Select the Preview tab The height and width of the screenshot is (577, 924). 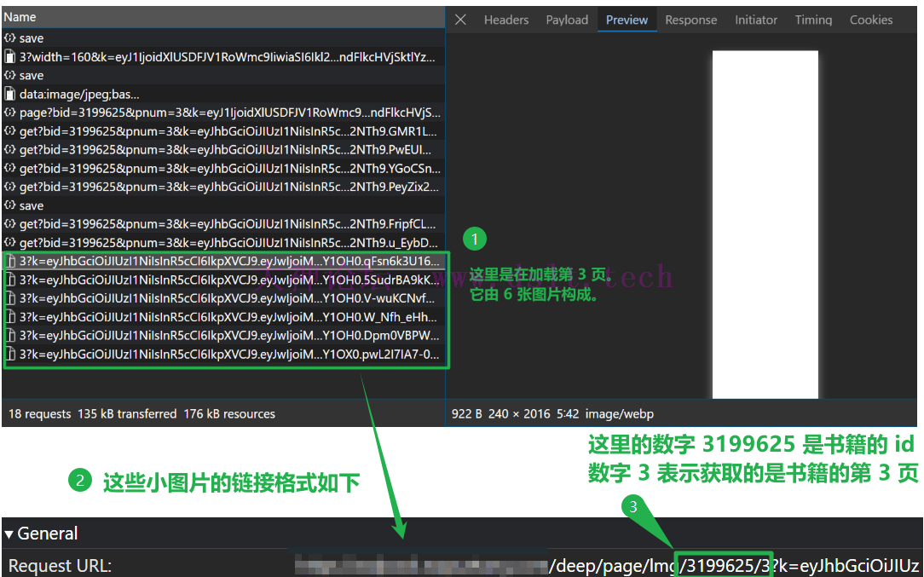point(627,20)
